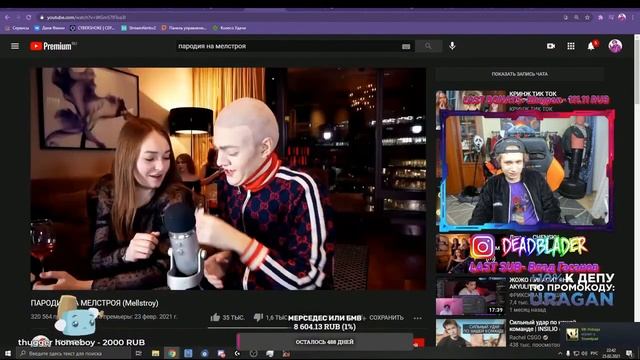
Task: Bookmark this page with the star icon
Action: 587,17
